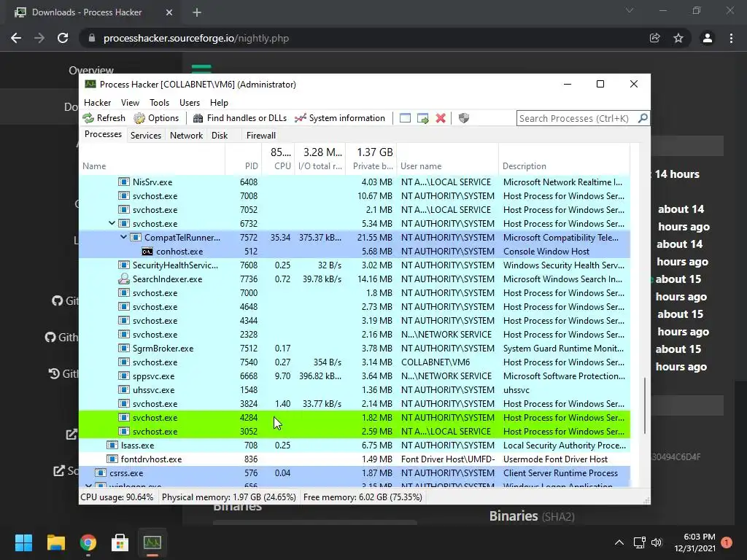Switch to the Disk tab
The width and height of the screenshot is (747, 560).
[x=220, y=135]
